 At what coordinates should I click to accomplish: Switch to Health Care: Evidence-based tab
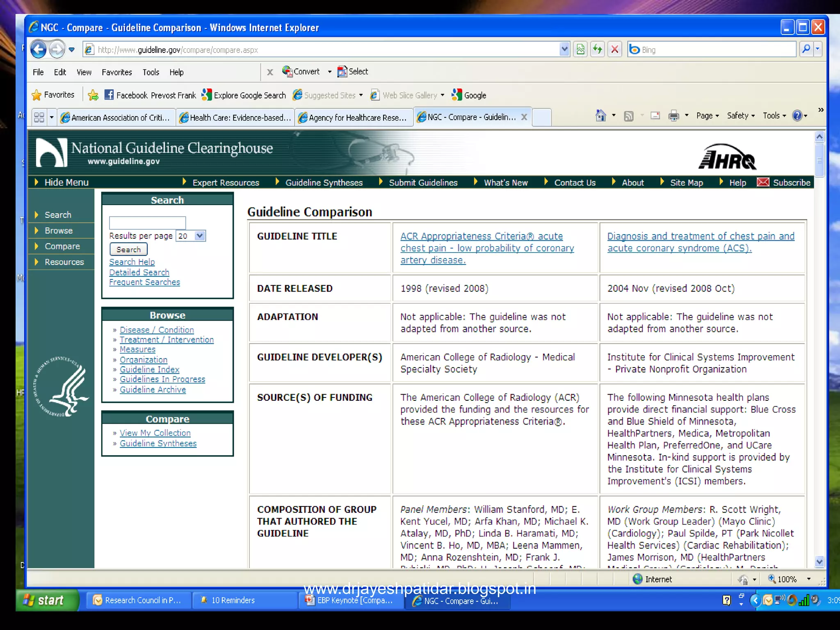(235, 118)
